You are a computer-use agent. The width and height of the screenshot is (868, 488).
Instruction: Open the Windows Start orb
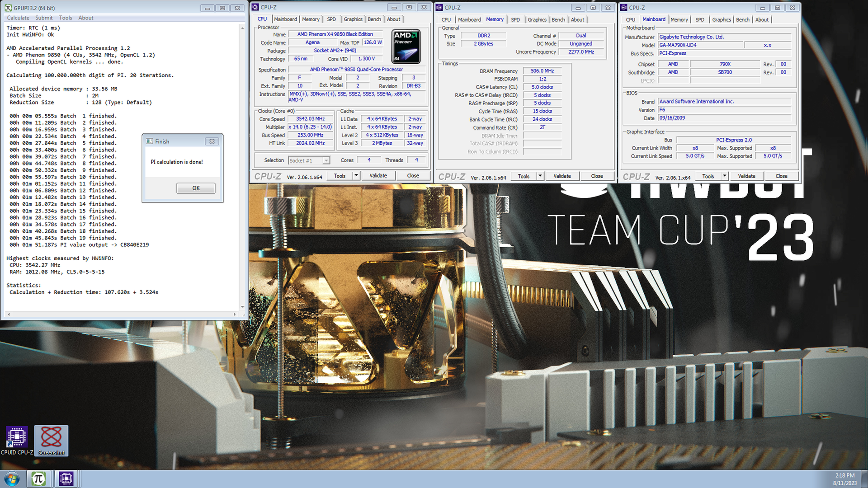click(x=12, y=479)
